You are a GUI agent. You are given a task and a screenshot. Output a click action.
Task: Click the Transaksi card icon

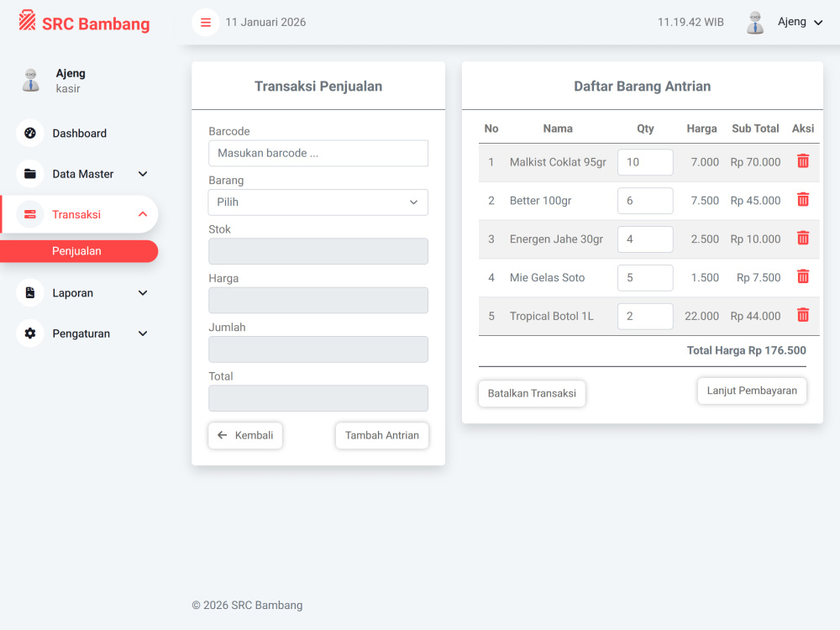tap(30, 214)
